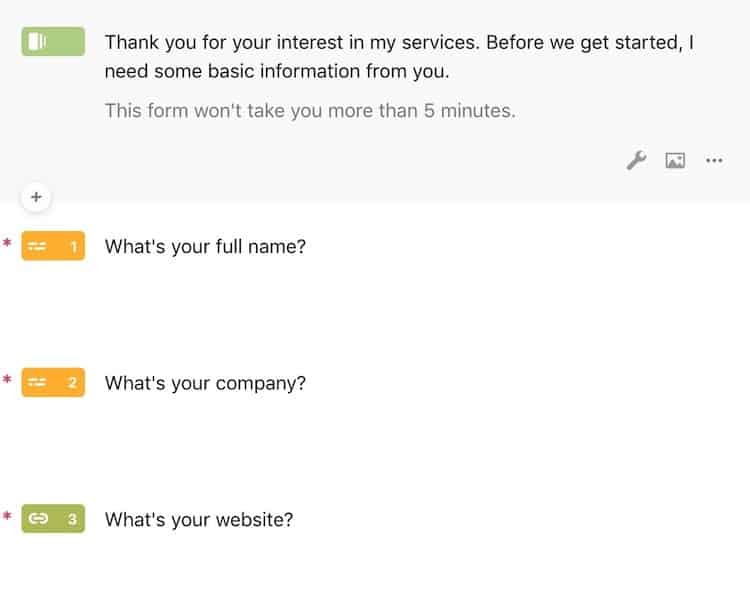
Task: Click the number 1 on the first question badge
Action: pos(73,246)
